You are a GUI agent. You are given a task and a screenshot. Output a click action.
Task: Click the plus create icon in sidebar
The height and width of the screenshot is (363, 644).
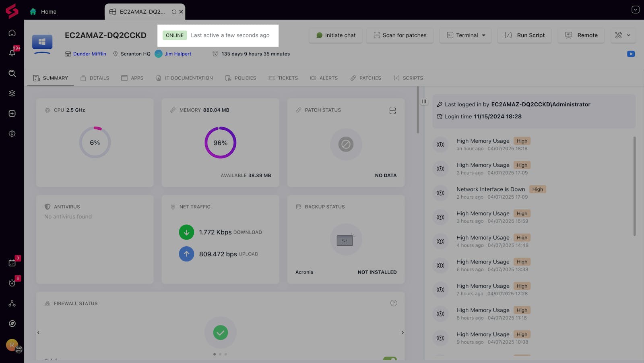coord(12,114)
